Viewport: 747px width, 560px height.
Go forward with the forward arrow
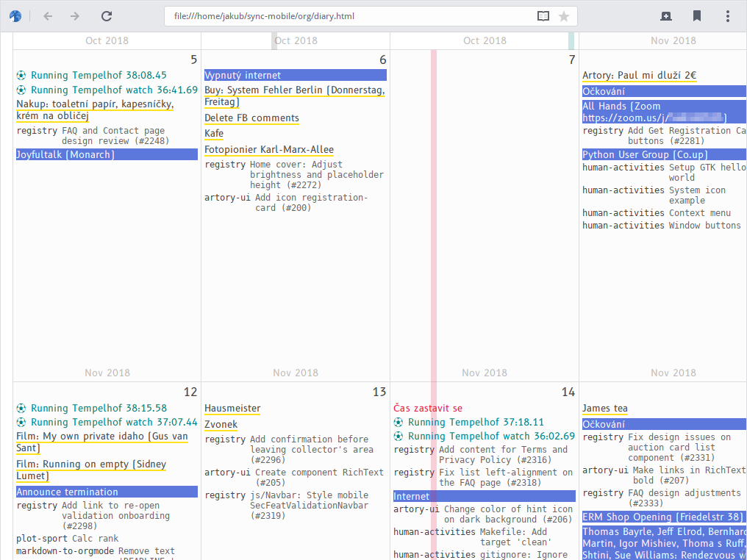75,16
